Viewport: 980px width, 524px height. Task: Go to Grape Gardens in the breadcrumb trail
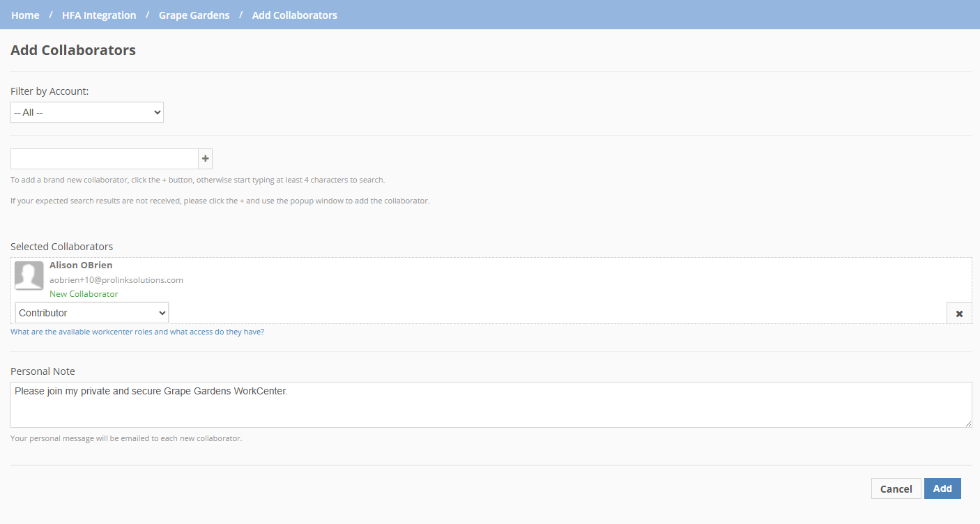(x=194, y=15)
